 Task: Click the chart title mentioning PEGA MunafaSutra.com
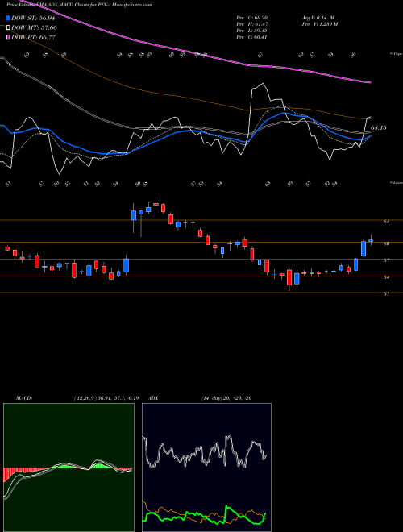pyautogui.click(x=79, y=5)
